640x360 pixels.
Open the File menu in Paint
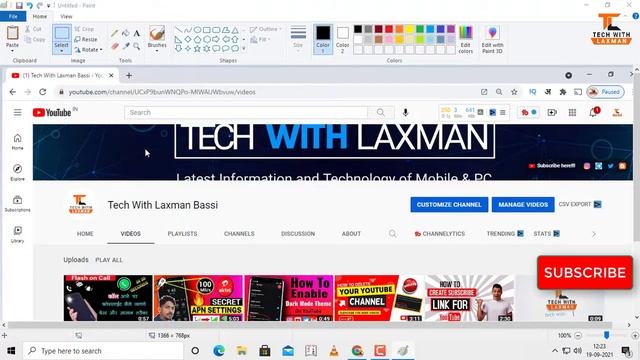click(x=13, y=16)
